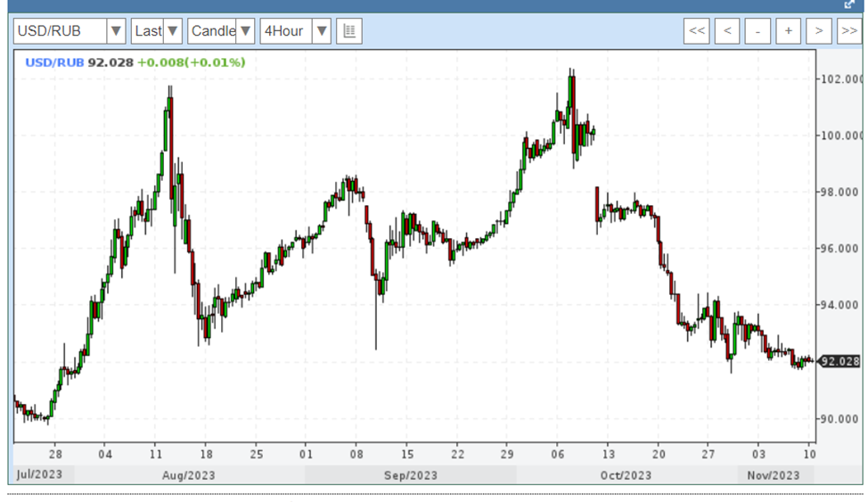868x502 pixels.
Task: Zoom in chart with plus button
Action: click(x=789, y=31)
